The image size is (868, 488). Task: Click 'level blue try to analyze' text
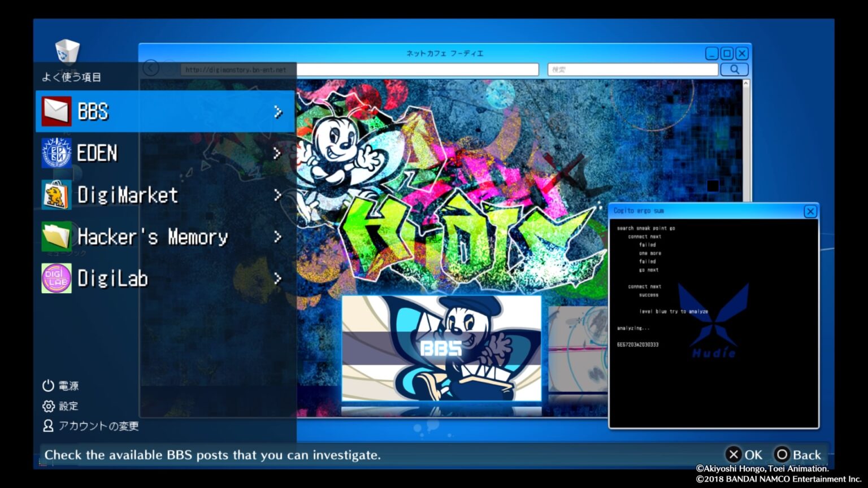coord(674,311)
